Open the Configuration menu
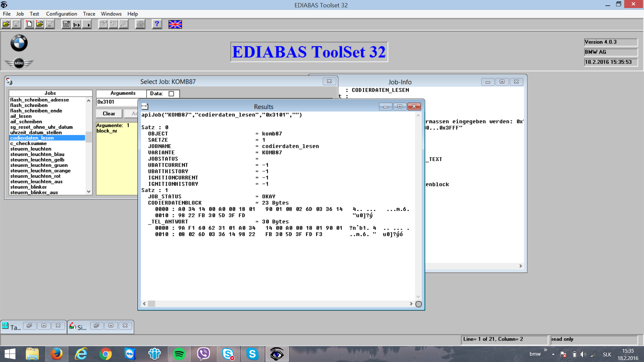Screen dimensions: 644x362 (61, 14)
